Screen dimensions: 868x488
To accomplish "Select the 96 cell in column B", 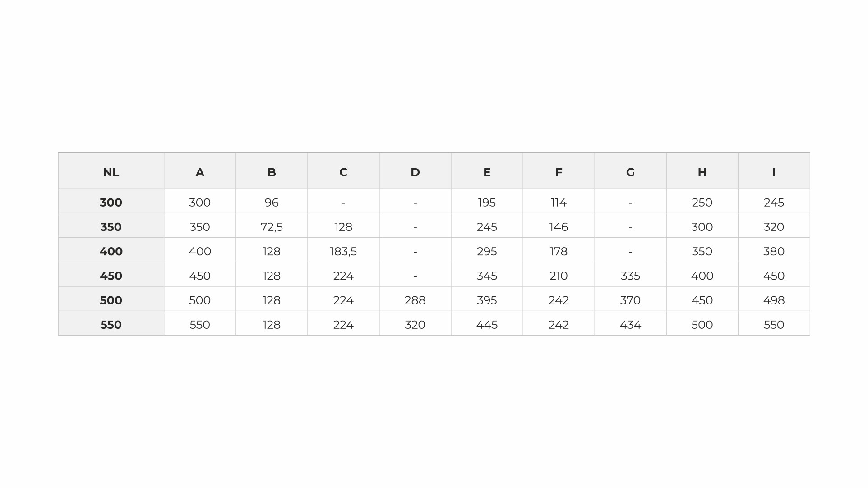I will click(272, 203).
